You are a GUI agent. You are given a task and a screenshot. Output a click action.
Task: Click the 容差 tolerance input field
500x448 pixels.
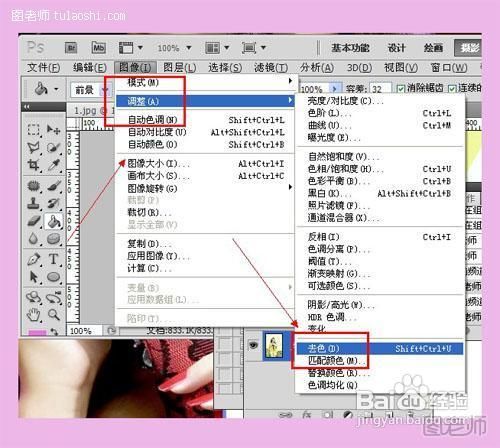[x=380, y=89]
